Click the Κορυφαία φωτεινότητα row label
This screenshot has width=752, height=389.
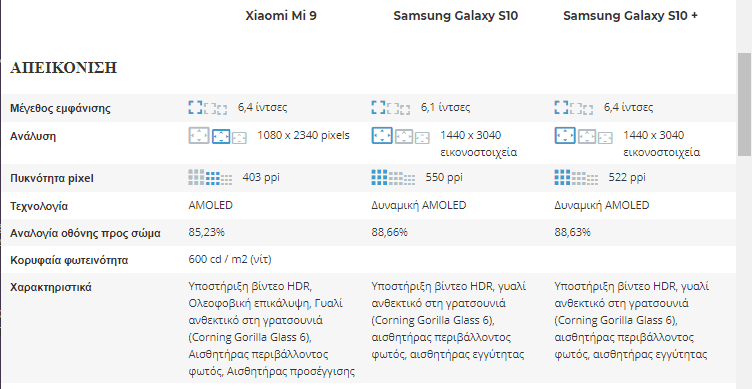coord(69,260)
